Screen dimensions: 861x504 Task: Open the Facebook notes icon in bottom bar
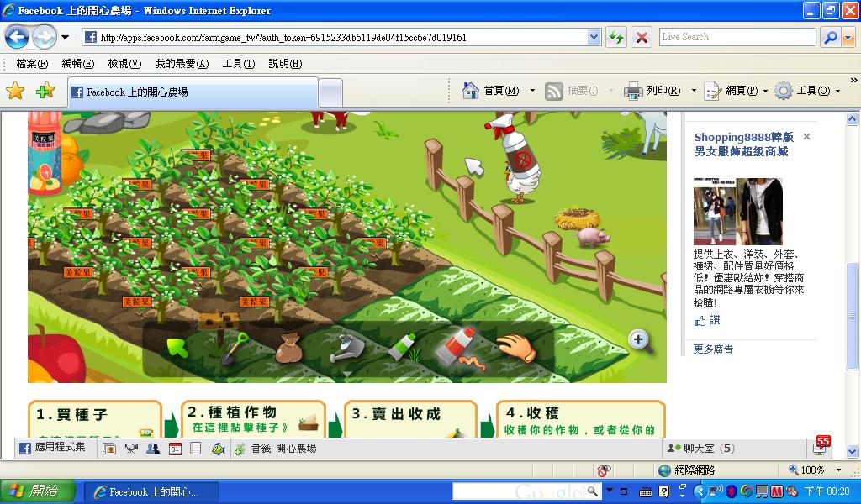click(x=195, y=449)
